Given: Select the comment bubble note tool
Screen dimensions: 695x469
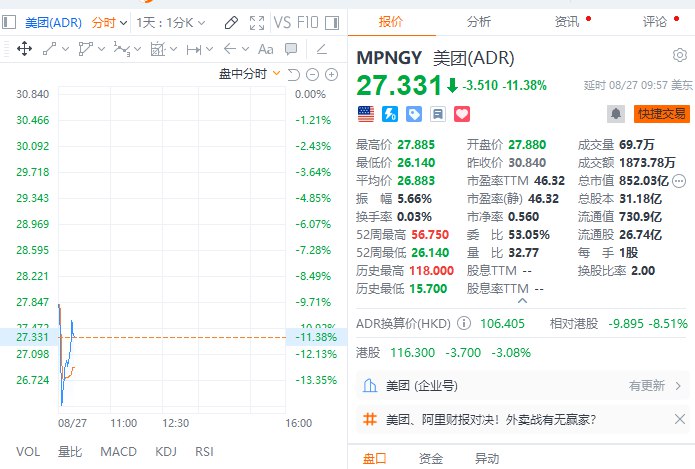Looking at the screenshot, I should 291,49.
